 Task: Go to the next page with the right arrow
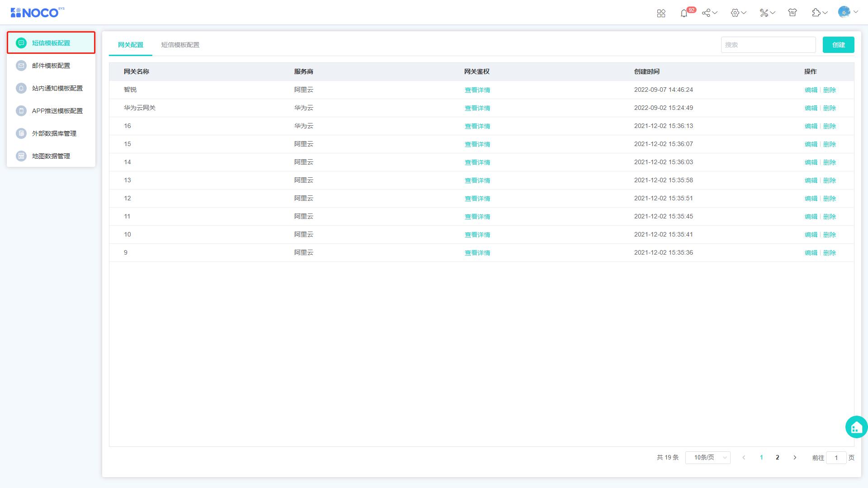(x=795, y=458)
